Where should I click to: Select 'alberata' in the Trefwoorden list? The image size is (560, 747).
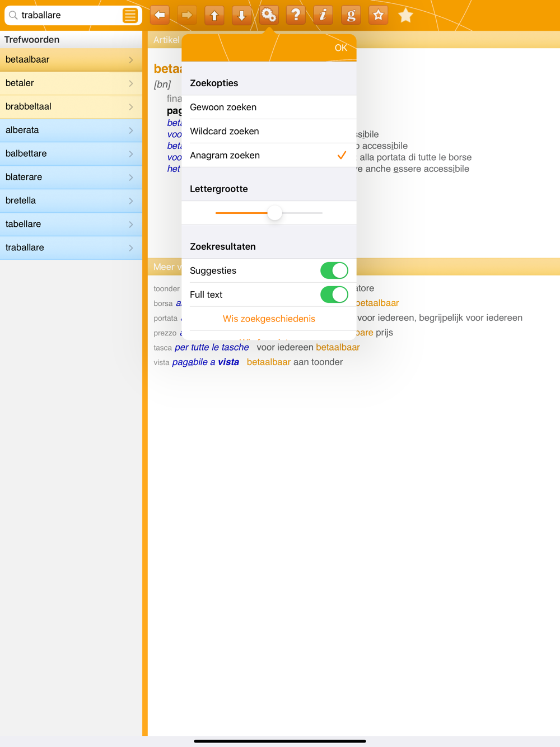[x=71, y=130]
